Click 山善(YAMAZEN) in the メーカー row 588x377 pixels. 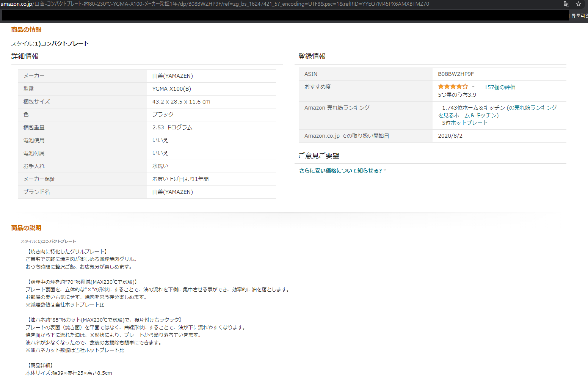(172, 76)
